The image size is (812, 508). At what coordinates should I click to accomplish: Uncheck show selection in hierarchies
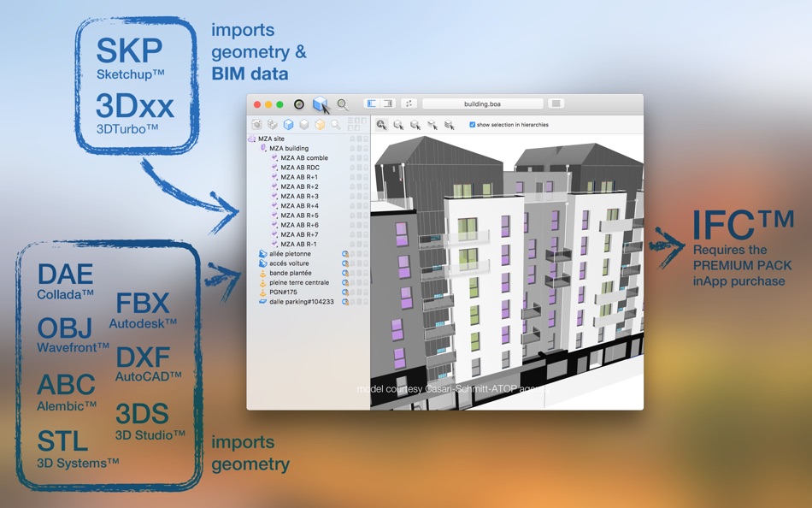click(x=473, y=125)
